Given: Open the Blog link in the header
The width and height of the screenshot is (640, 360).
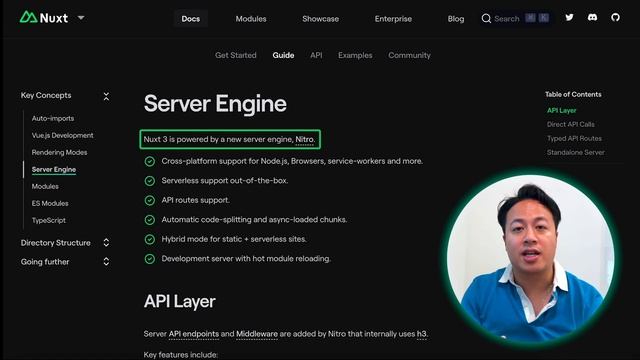Looking at the screenshot, I should pyautogui.click(x=456, y=19).
